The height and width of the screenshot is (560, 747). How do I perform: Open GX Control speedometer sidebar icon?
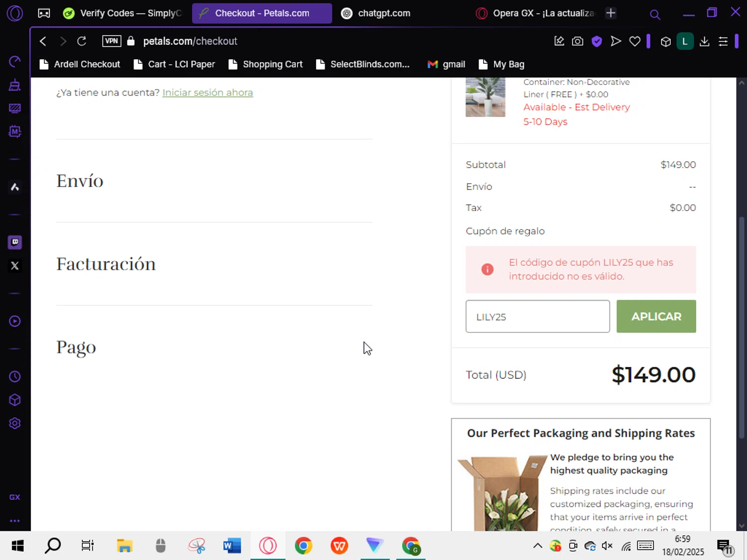tap(15, 62)
